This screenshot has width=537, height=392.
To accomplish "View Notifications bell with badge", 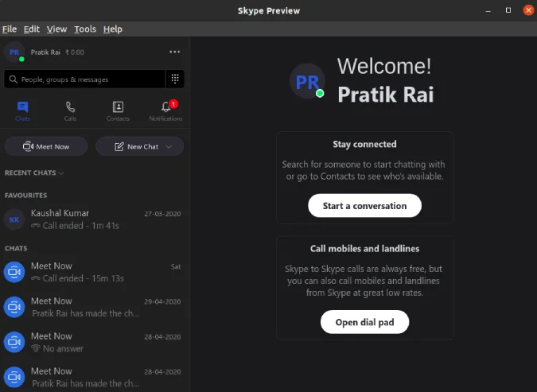I will coord(165,111).
